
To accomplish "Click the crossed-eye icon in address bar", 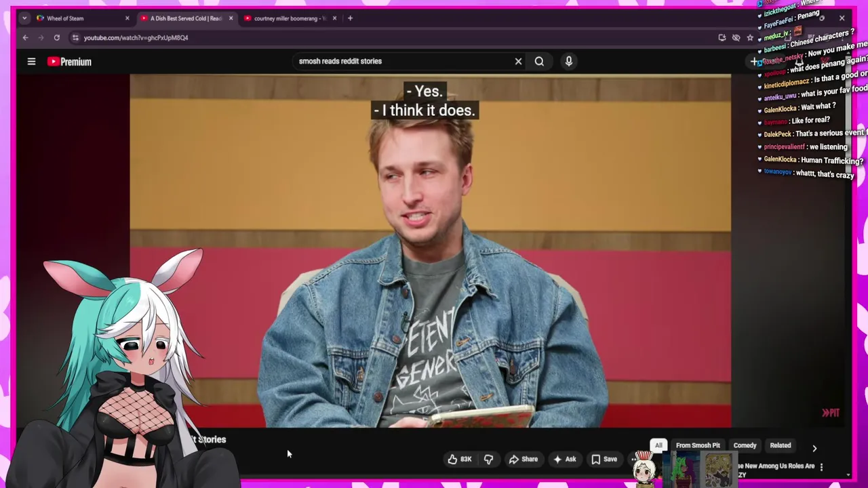I will [736, 38].
